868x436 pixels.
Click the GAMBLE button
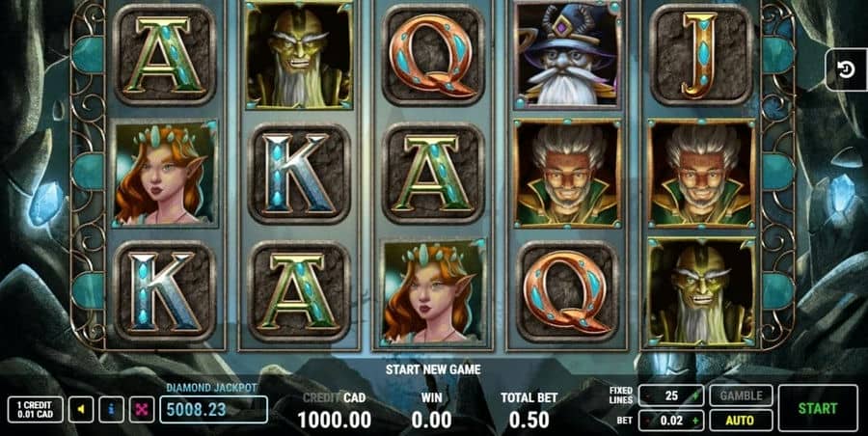741,395
